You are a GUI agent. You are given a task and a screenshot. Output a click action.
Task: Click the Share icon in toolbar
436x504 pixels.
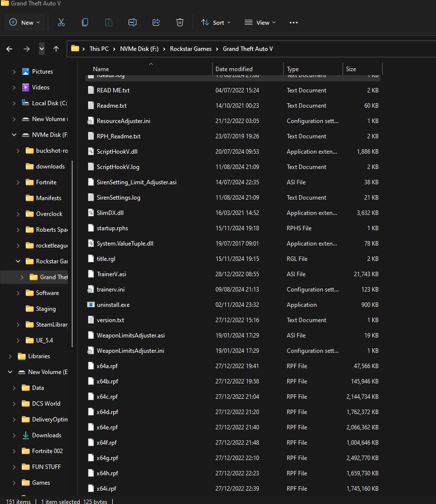(x=156, y=22)
